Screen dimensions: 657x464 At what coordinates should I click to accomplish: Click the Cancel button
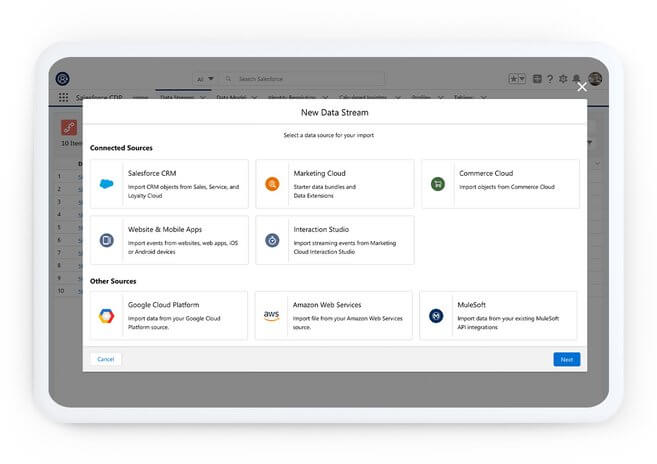point(105,359)
